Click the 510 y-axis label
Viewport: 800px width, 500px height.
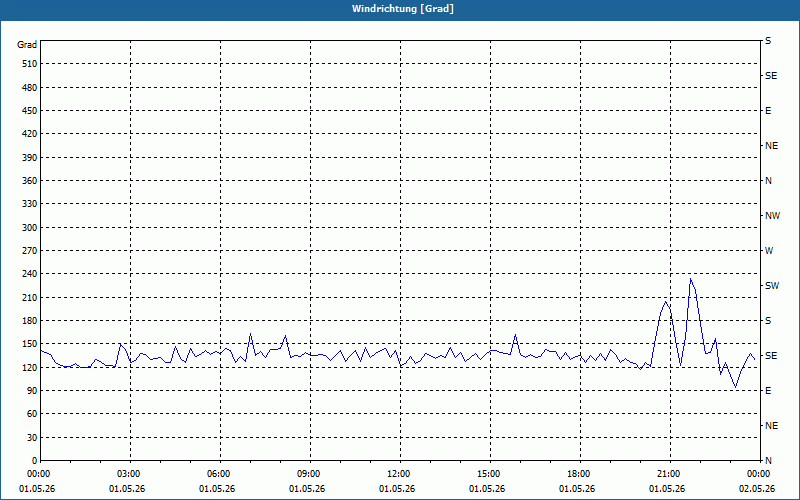(30, 64)
